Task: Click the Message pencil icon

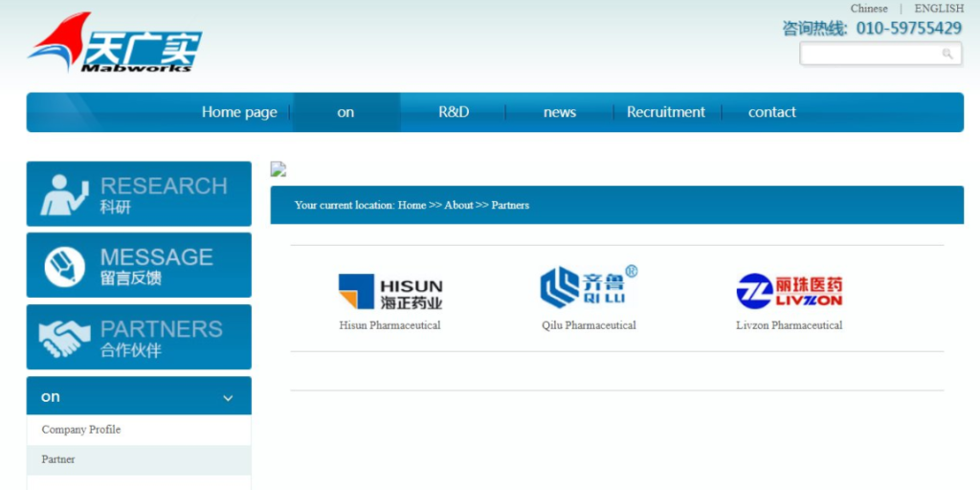Action: point(64,266)
